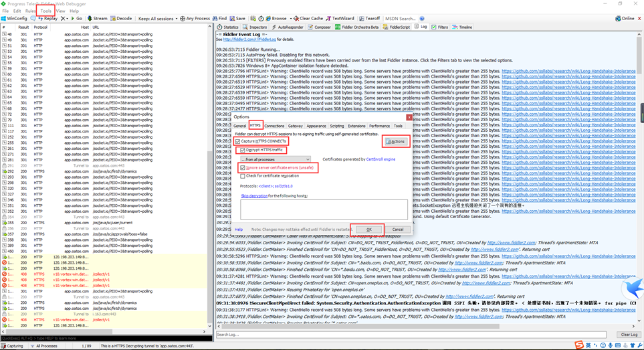Screen dimensions: 644x350
Task: Expand the Remove X dropdown arrow
Action: [x=68, y=19]
